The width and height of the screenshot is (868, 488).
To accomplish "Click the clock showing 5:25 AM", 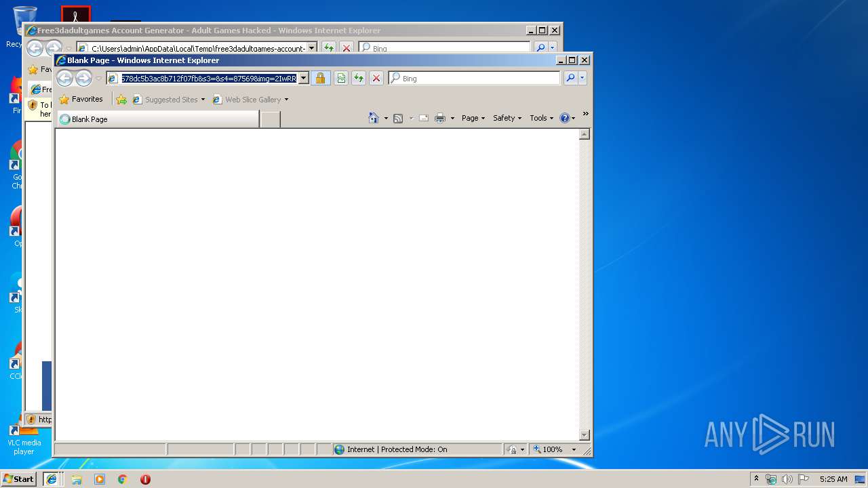I will [x=833, y=479].
